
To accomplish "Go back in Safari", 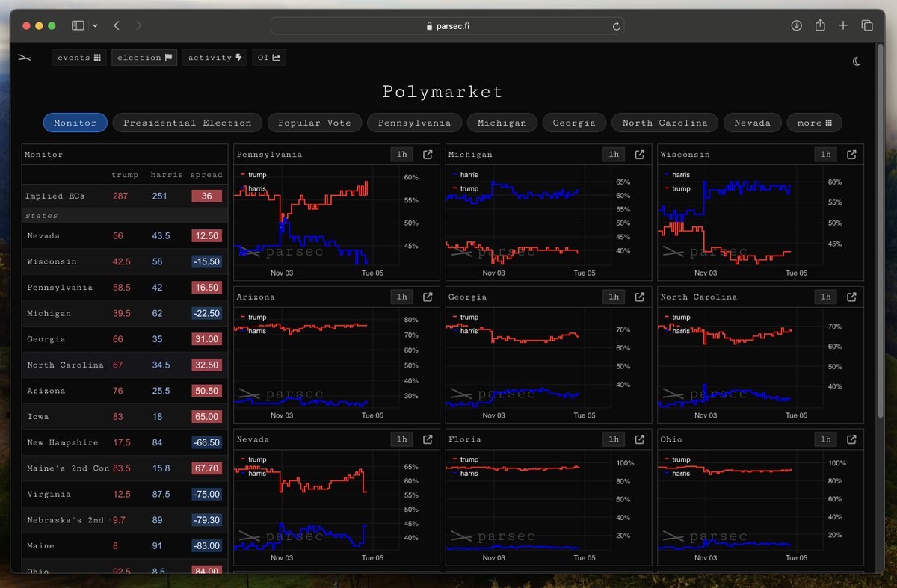I will tap(117, 25).
